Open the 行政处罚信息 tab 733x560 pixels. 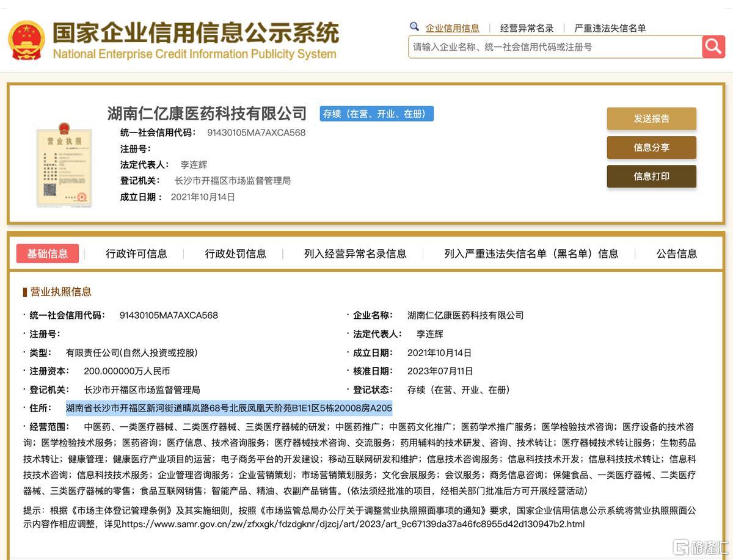[x=236, y=253]
